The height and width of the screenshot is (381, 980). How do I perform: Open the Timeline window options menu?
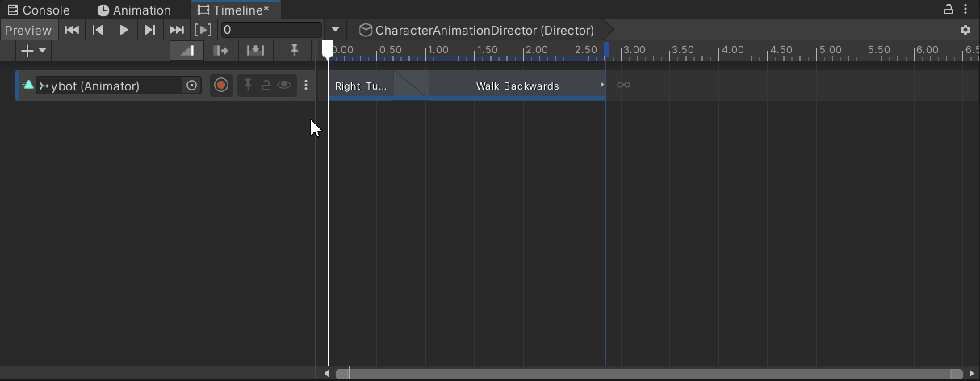(x=966, y=10)
